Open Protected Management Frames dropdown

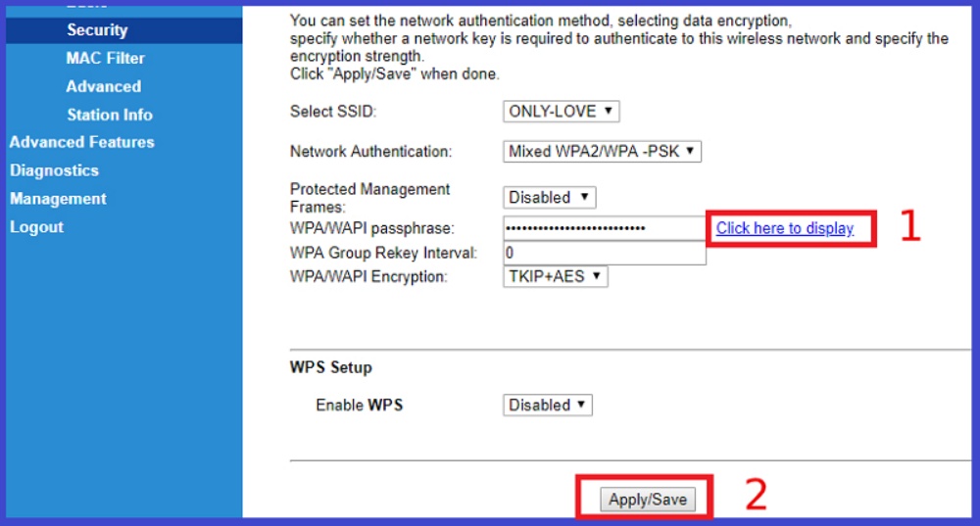point(549,197)
